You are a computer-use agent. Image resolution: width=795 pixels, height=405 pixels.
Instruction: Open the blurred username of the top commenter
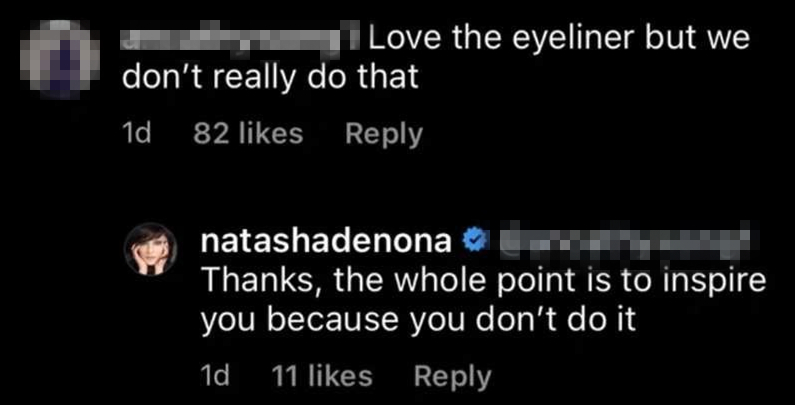pyautogui.click(x=241, y=41)
